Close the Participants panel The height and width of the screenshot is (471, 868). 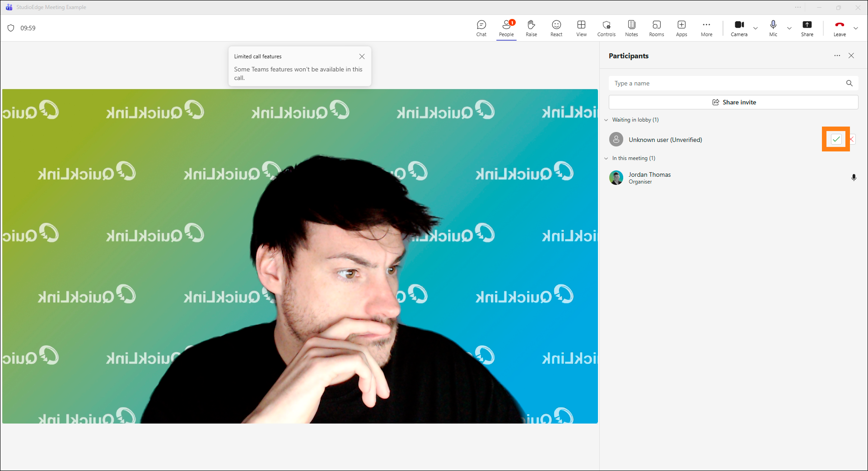click(851, 56)
